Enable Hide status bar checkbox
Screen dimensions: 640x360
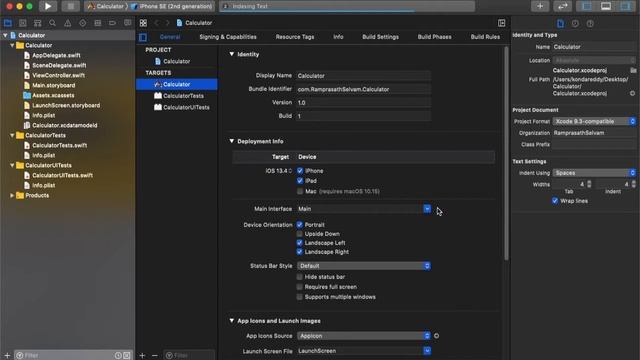point(300,277)
